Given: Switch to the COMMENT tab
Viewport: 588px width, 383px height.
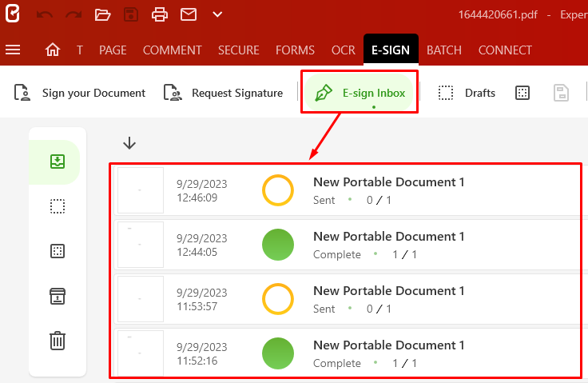Looking at the screenshot, I should [172, 50].
